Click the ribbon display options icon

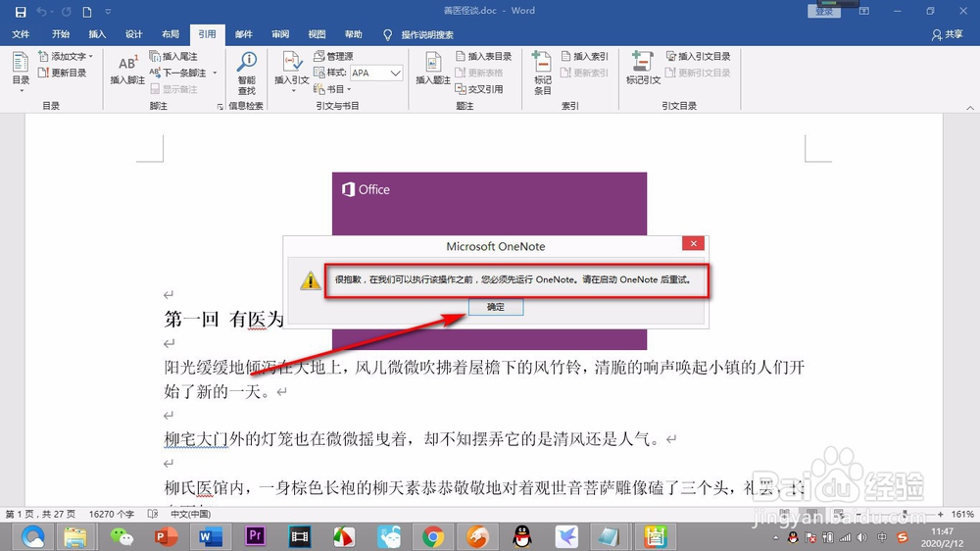tap(863, 11)
